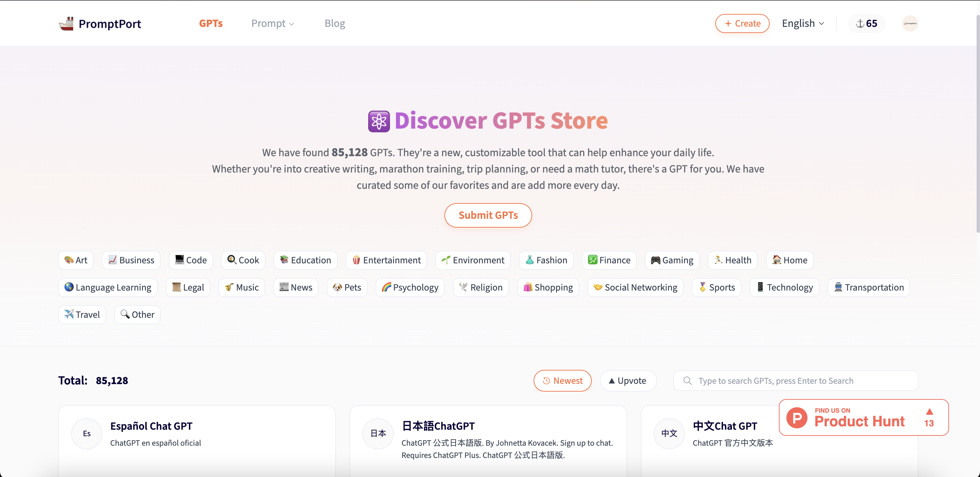Click the anchor credits icon showing 65

(860, 23)
